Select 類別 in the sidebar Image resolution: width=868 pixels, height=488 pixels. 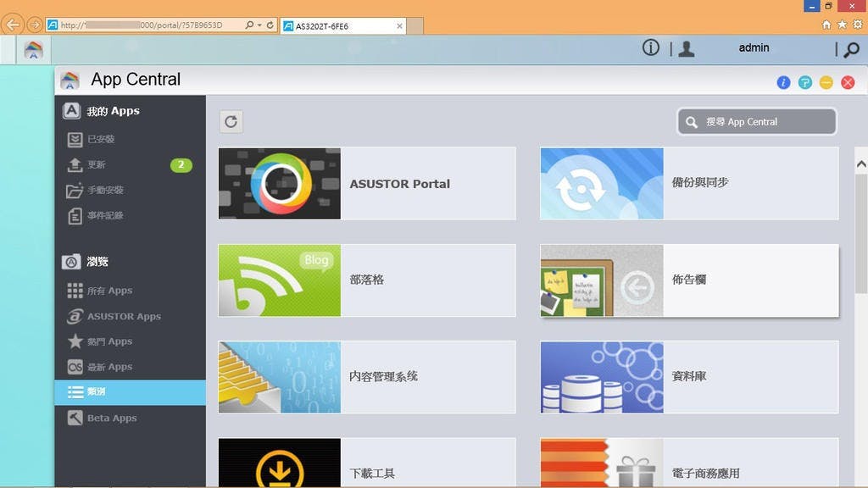[x=130, y=391]
